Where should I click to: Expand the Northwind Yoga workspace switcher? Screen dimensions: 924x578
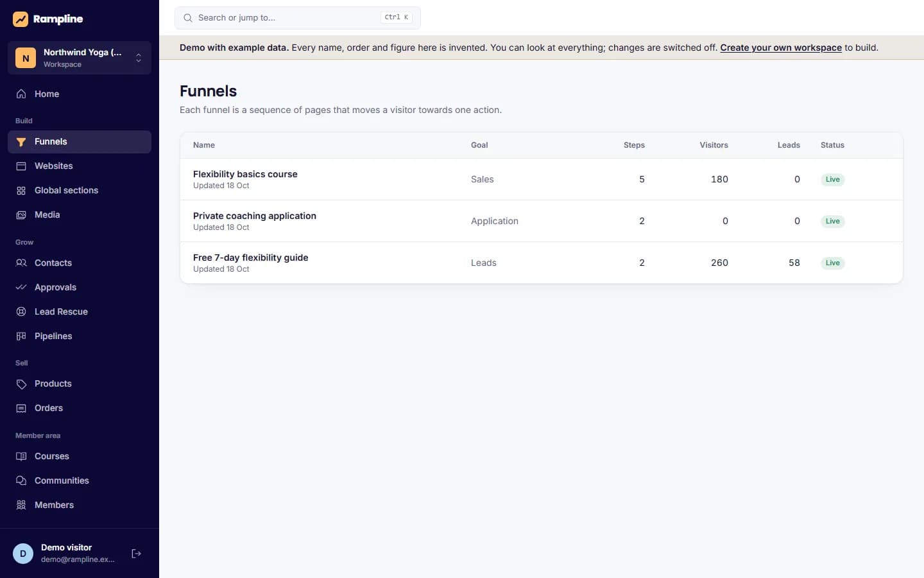pos(80,58)
